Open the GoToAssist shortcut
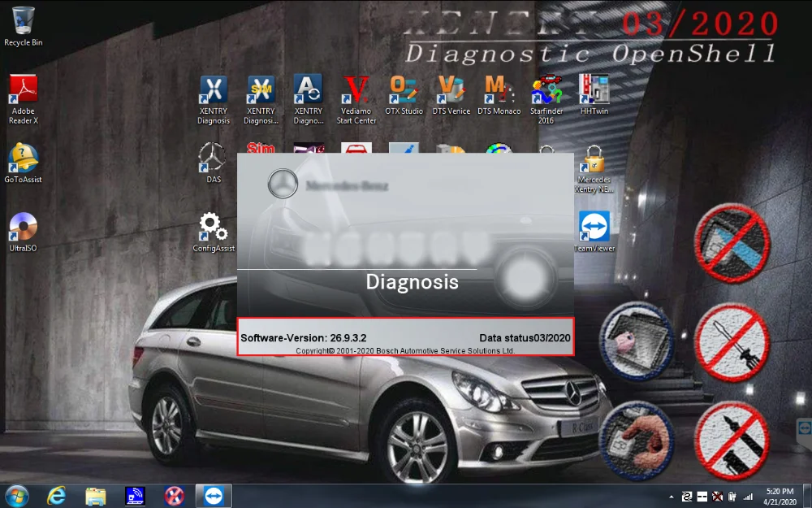 click(24, 163)
